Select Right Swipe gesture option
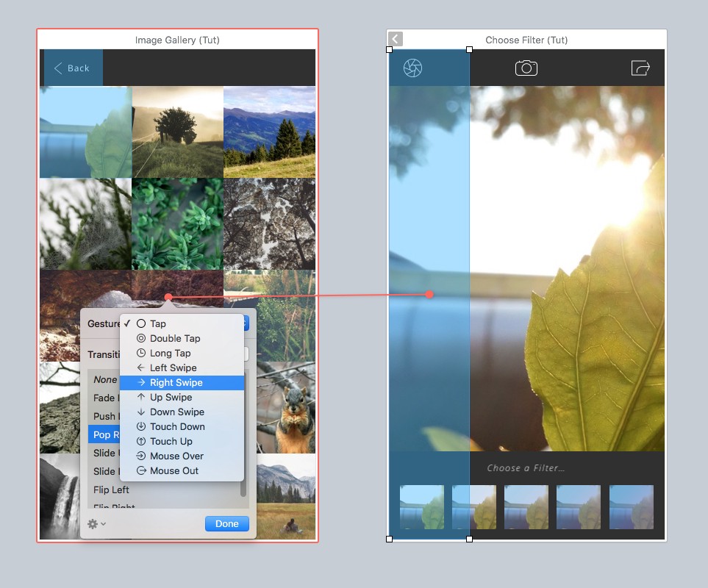The image size is (708, 588). [176, 382]
